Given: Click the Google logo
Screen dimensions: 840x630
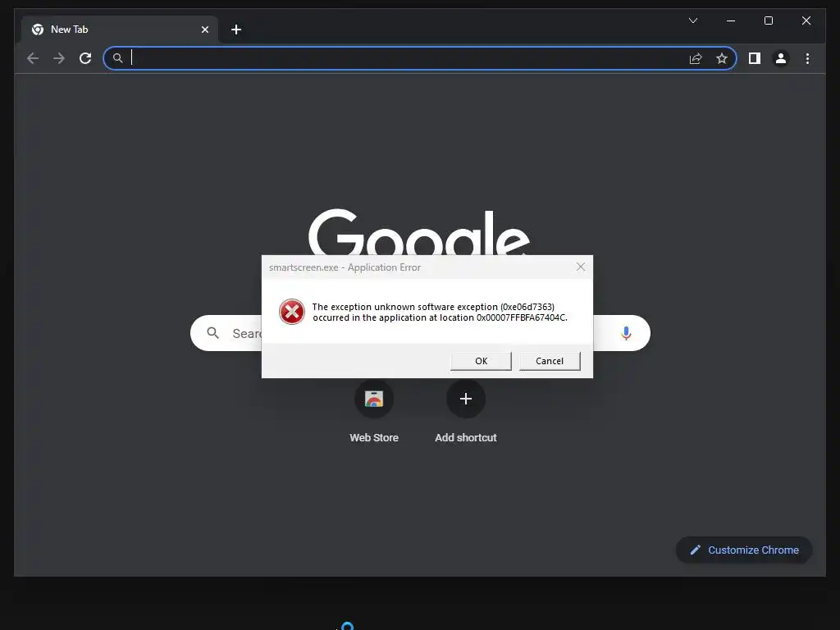Looking at the screenshot, I should (x=419, y=232).
